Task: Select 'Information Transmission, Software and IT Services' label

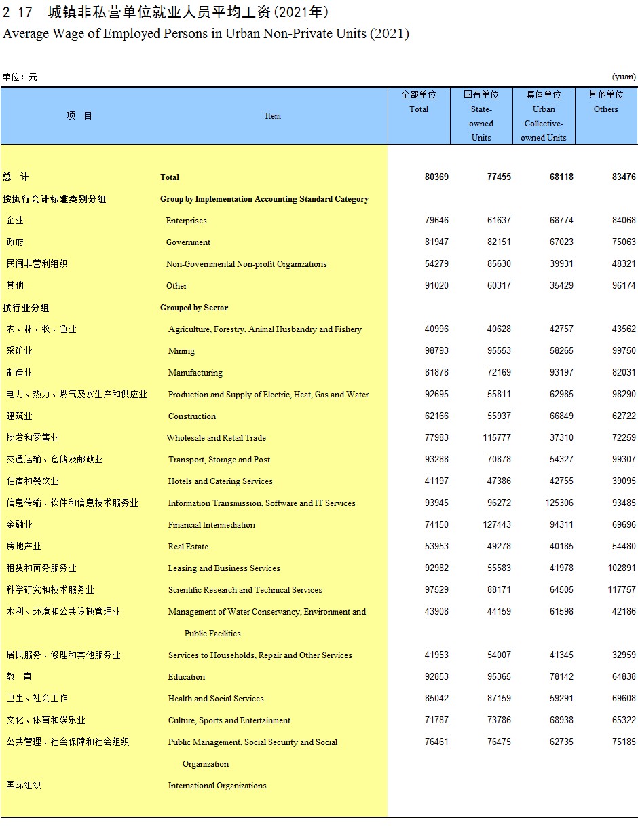Action: (x=261, y=503)
